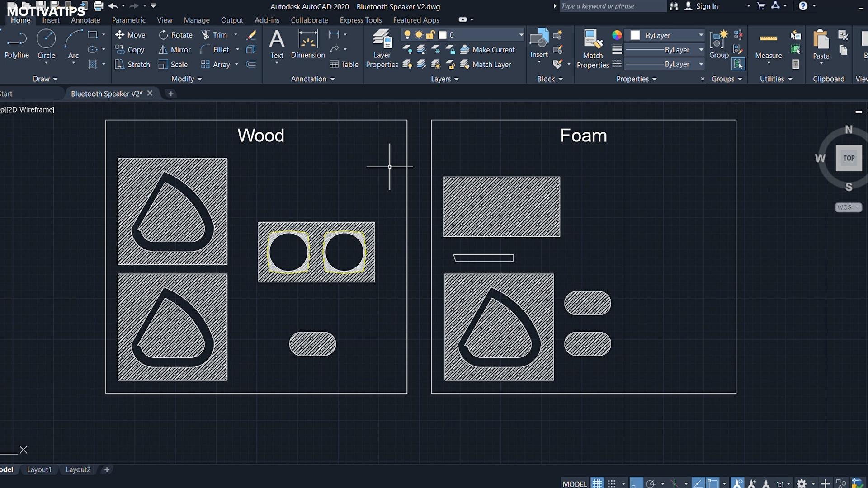Switch to the Annotate ribbon tab
This screenshot has width=868, height=488.
point(85,20)
